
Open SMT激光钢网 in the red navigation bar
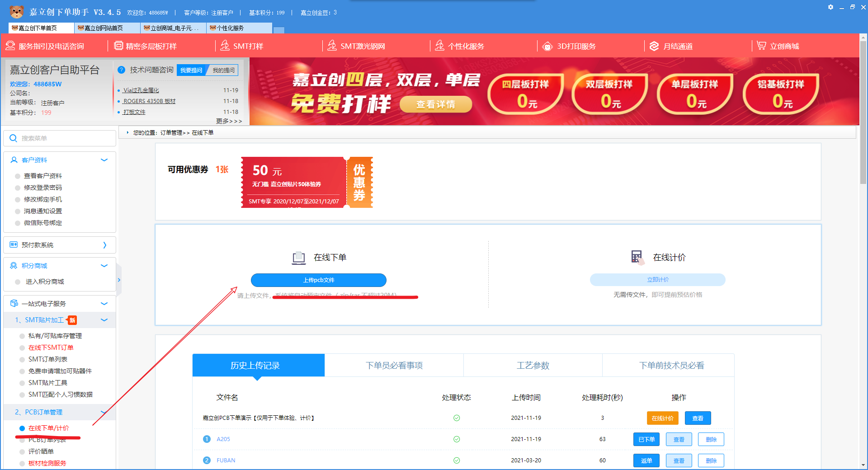click(x=356, y=46)
